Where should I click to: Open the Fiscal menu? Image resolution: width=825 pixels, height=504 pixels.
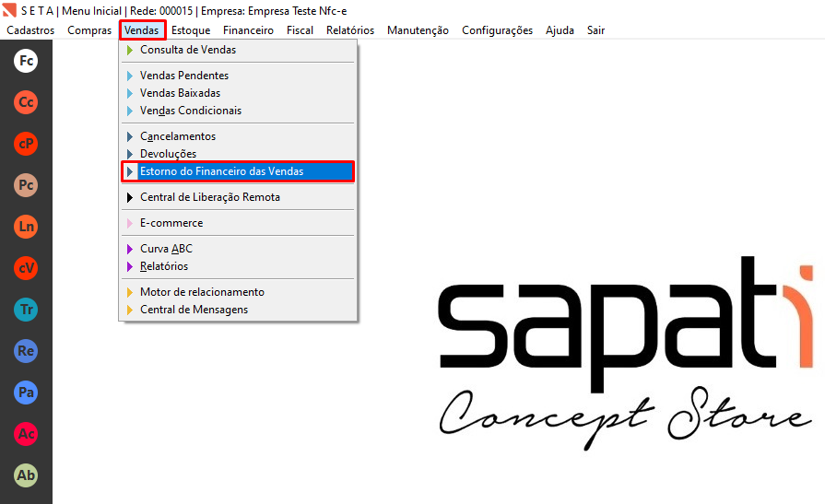(300, 30)
